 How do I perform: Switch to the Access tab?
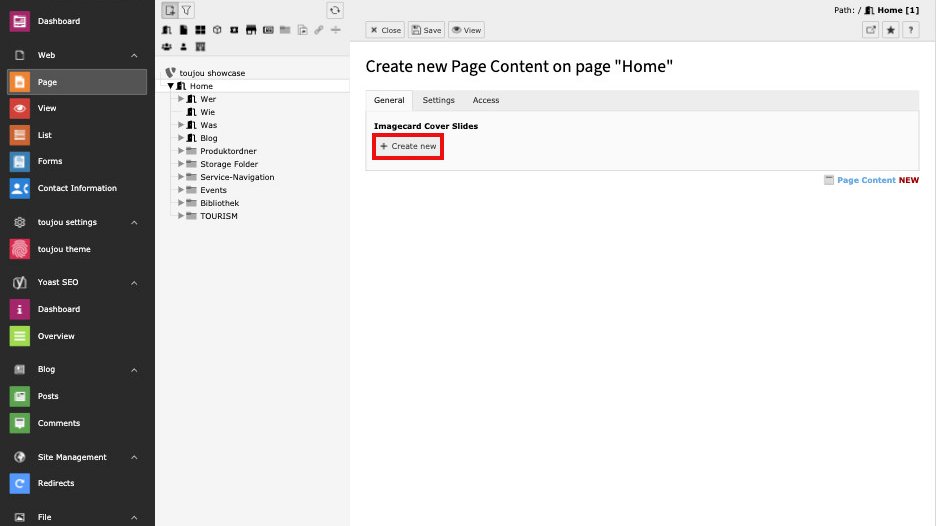point(486,100)
